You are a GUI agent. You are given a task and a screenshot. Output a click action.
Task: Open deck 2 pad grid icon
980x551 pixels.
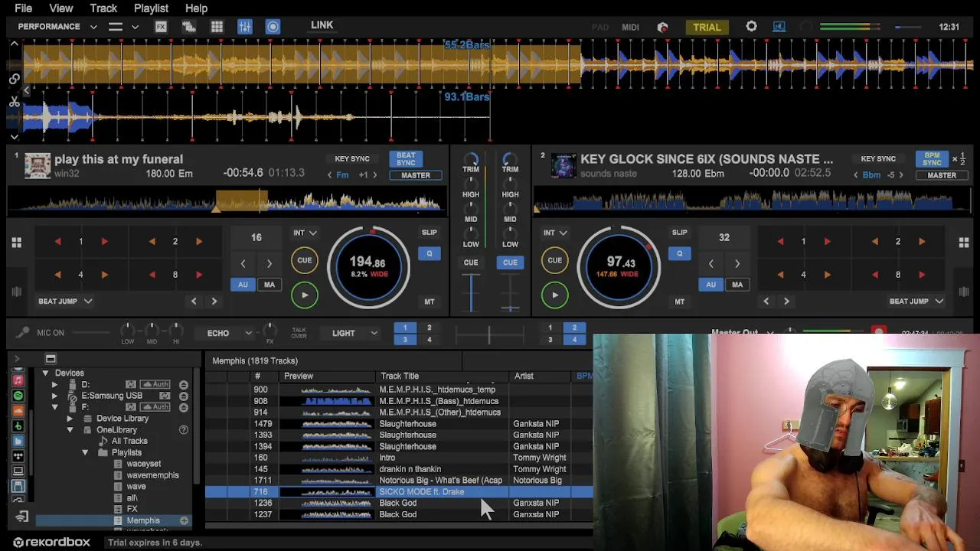tap(964, 243)
